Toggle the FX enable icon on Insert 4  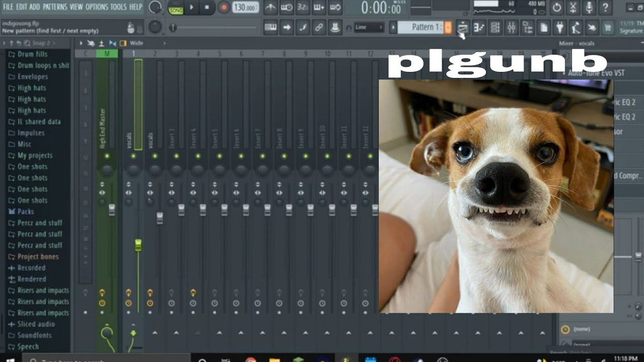193,292
